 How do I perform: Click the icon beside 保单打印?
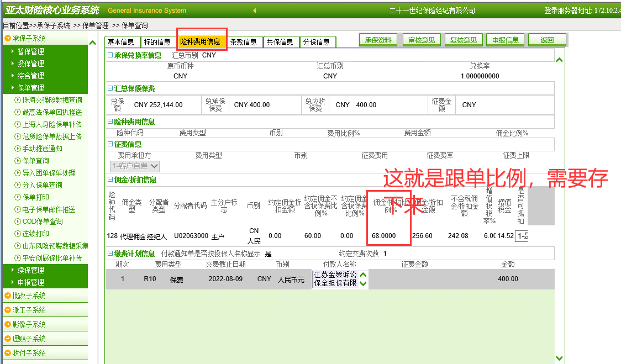click(x=18, y=198)
